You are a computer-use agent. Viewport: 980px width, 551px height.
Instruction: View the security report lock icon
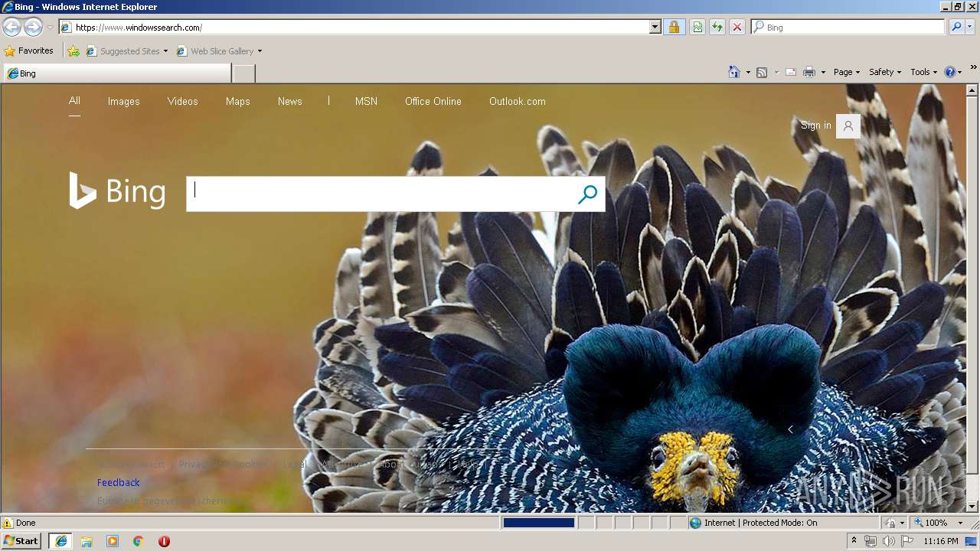(x=674, y=28)
